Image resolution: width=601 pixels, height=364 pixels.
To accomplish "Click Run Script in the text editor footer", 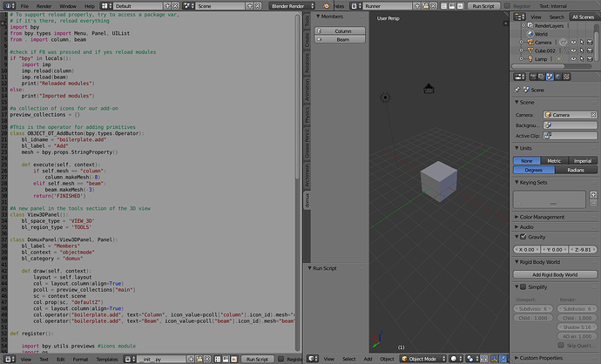I will click(x=257, y=359).
